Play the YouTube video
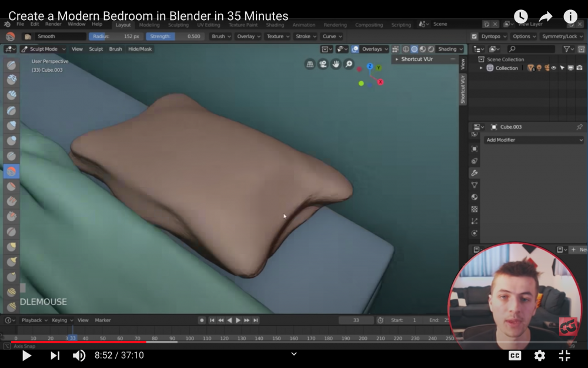 [x=26, y=355]
